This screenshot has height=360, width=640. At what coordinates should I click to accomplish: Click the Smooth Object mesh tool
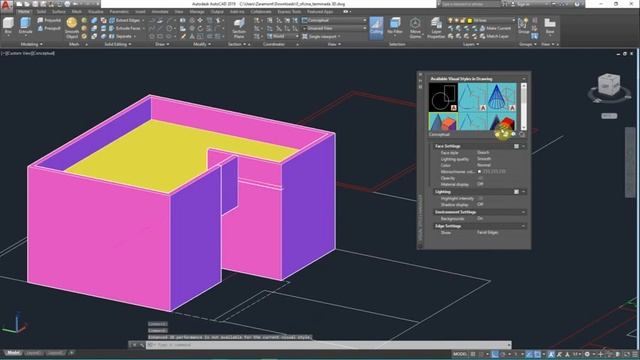tap(72, 27)
